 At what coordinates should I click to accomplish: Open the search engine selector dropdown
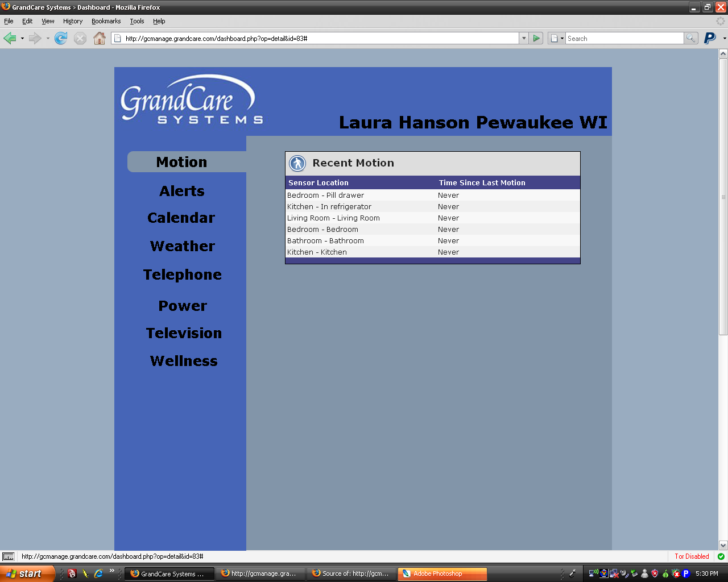[x=557, y=38]
